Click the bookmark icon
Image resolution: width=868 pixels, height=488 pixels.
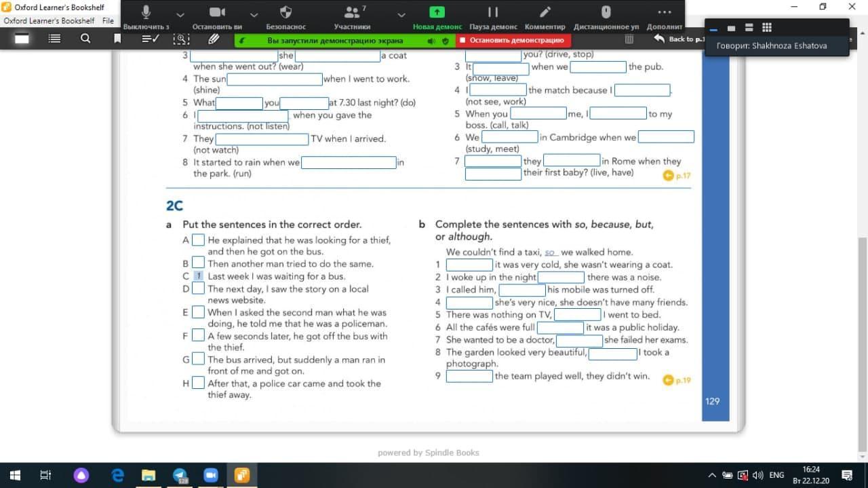point(117,39)
